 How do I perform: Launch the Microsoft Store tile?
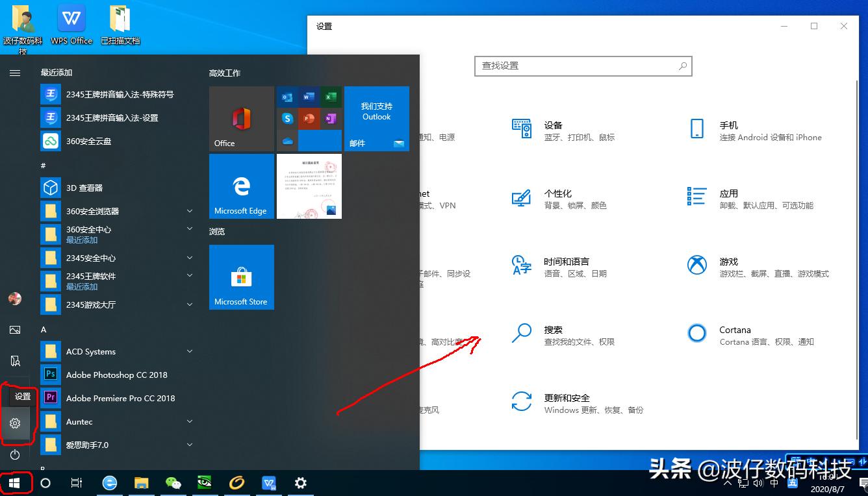241,277
